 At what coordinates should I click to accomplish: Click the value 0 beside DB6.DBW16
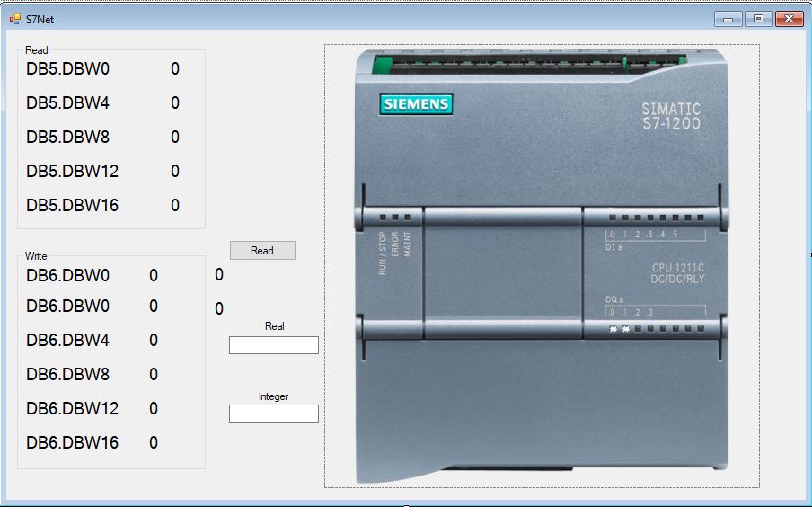point(154,443)
